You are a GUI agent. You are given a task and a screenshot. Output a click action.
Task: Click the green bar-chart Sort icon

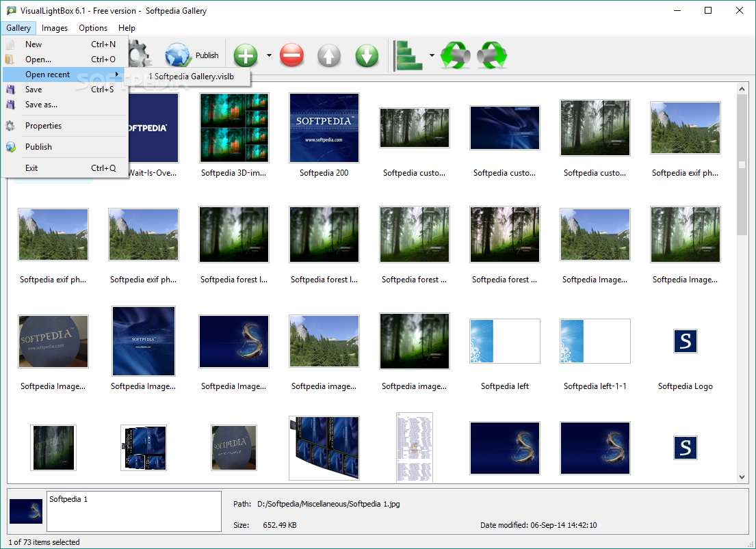click(408, 56)
